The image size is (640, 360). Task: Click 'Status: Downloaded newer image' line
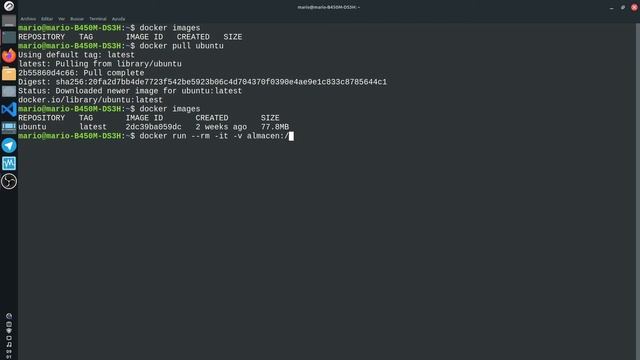pos(130,91)
